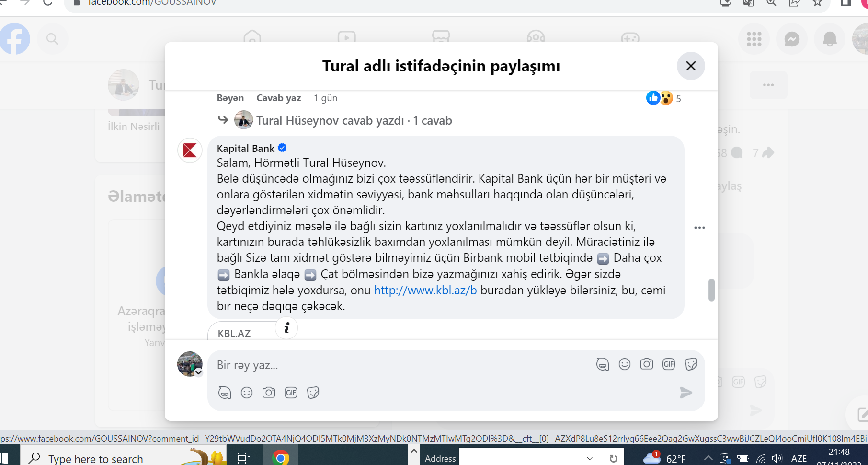Open the notifications bell
Viewport: 868px width, 465px height.
830,39
